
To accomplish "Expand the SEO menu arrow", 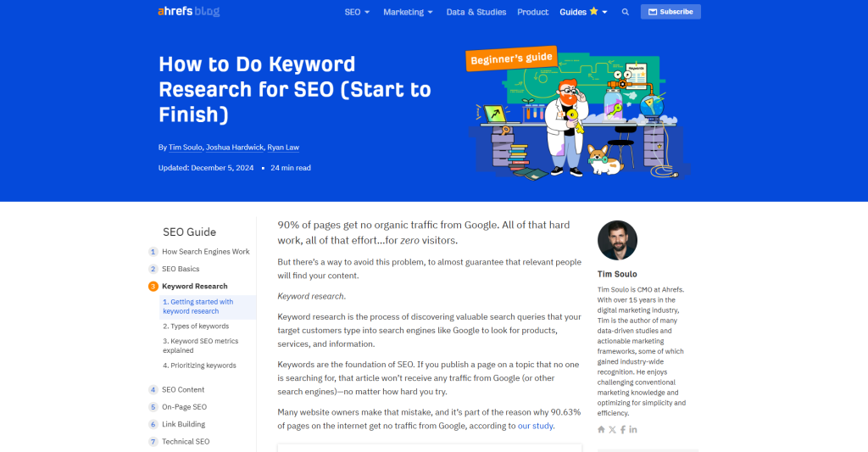I will pos(367,12).
